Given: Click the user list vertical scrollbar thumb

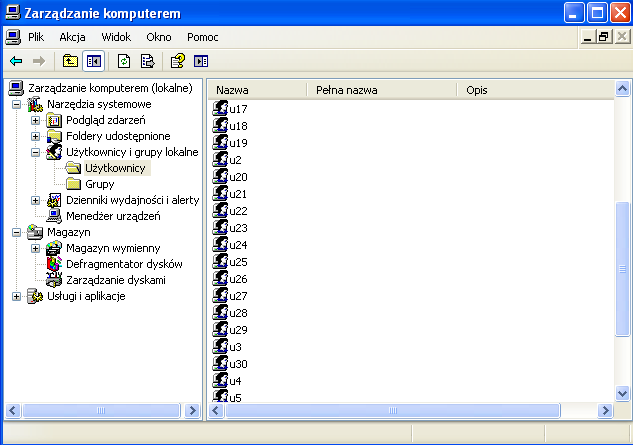Looking at the screenshot, I should [x=623, y=269].
